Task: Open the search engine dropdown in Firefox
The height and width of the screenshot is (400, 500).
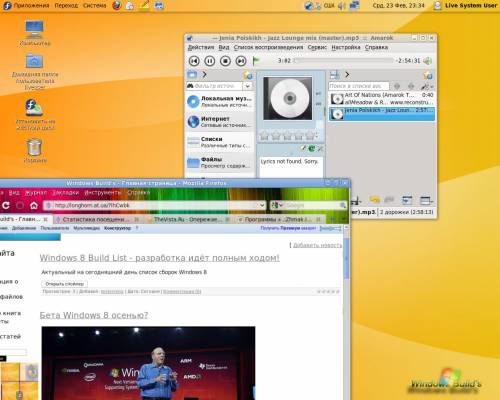Action: 277,205
